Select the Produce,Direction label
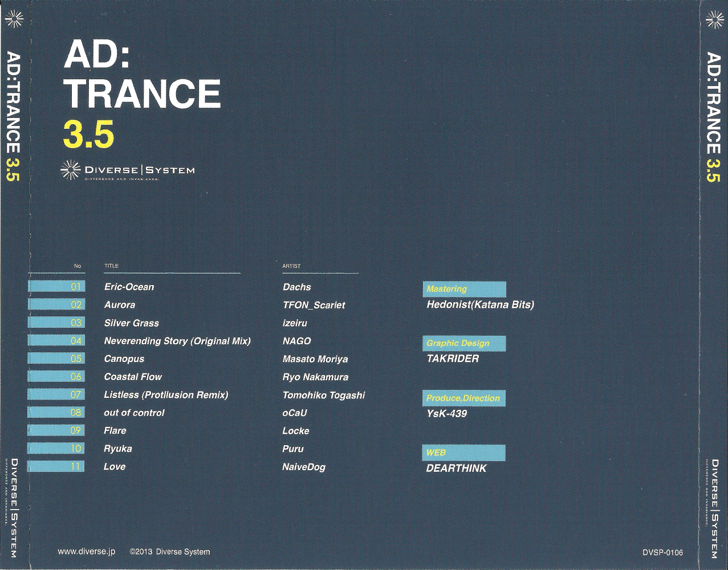The width and height of the screenshot is (728, 570). [x=464, y=398]
